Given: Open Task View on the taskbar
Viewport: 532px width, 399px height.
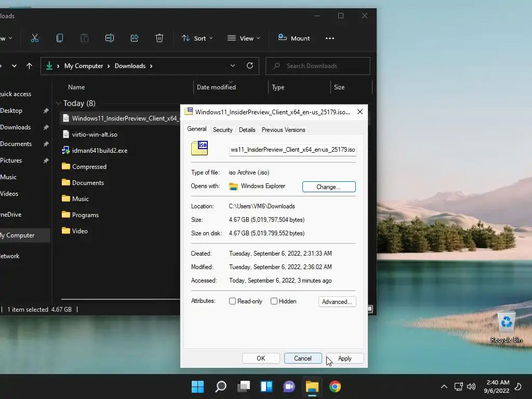Looking at the screenshot, I should (x=244, y=387).
